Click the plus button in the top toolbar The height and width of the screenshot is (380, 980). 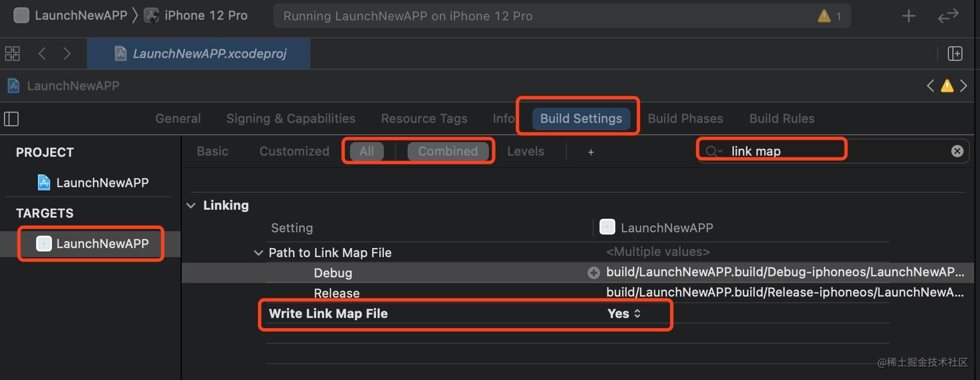coord(909,16)
